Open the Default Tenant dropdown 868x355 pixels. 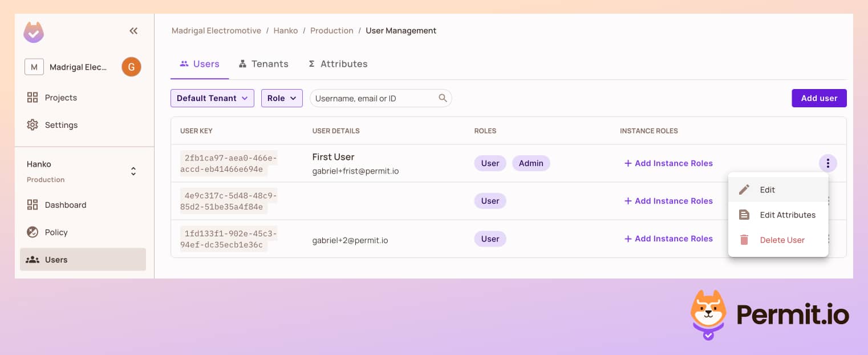(212, 98)
